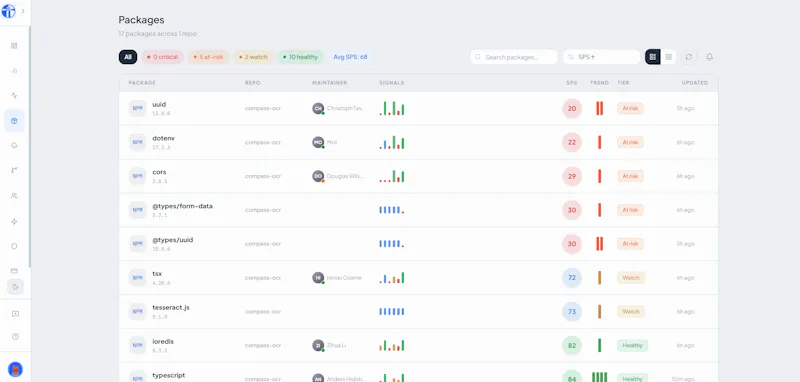The image size is (800, 382).
Task: Sort by the UPDATED column header
Action: click(695, 83)
